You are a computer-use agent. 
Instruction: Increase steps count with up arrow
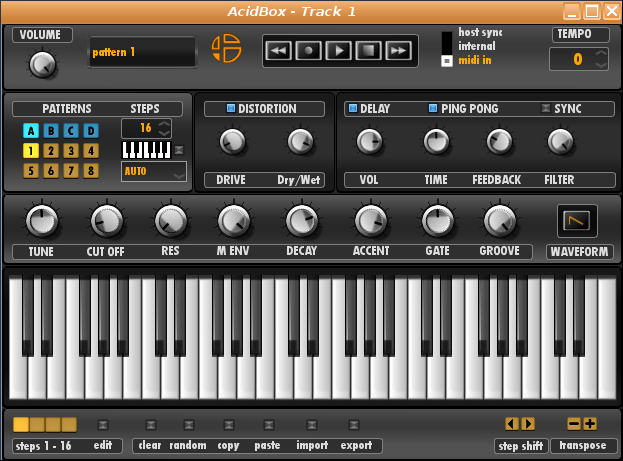(x=164, y=124)
